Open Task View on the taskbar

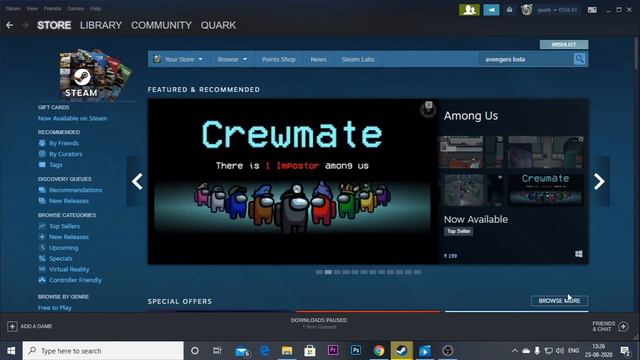[x=217, y=350]
